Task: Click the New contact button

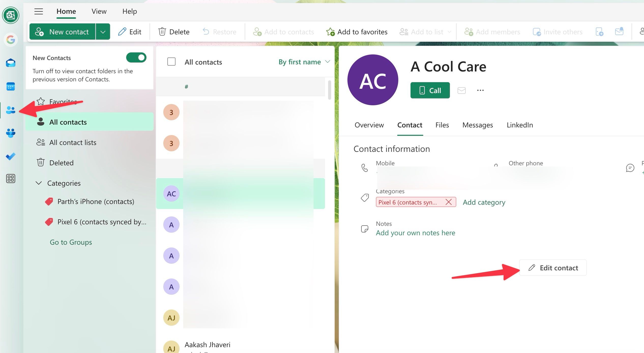Action: point(63,32)
